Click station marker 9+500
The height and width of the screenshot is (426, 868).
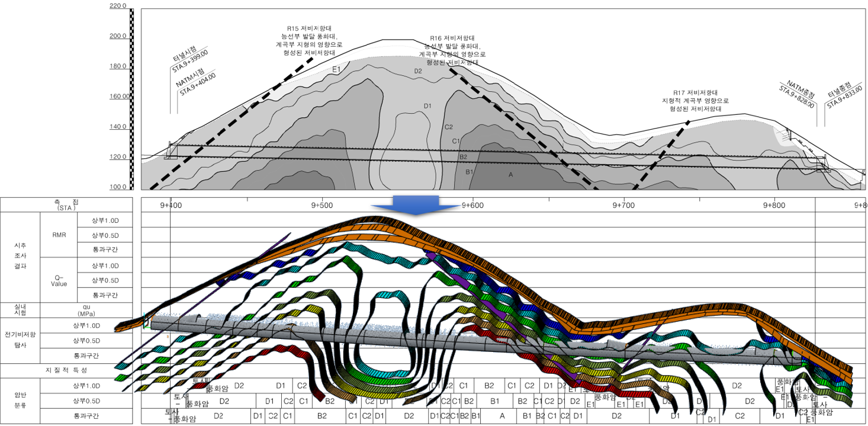pyautogui.click(x=320, y=205)
